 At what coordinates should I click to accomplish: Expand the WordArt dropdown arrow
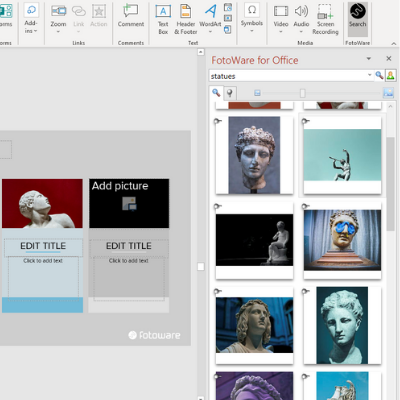coord(210,32)
